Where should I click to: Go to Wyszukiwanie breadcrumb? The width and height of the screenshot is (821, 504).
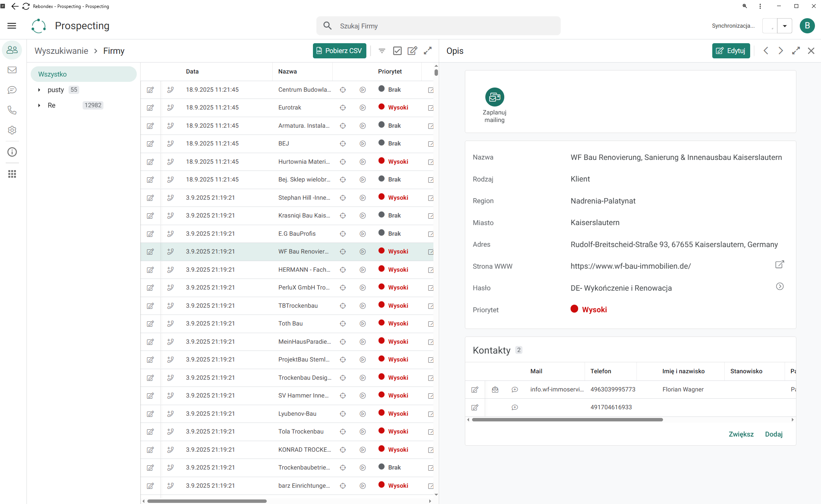(x=61, y=51)
